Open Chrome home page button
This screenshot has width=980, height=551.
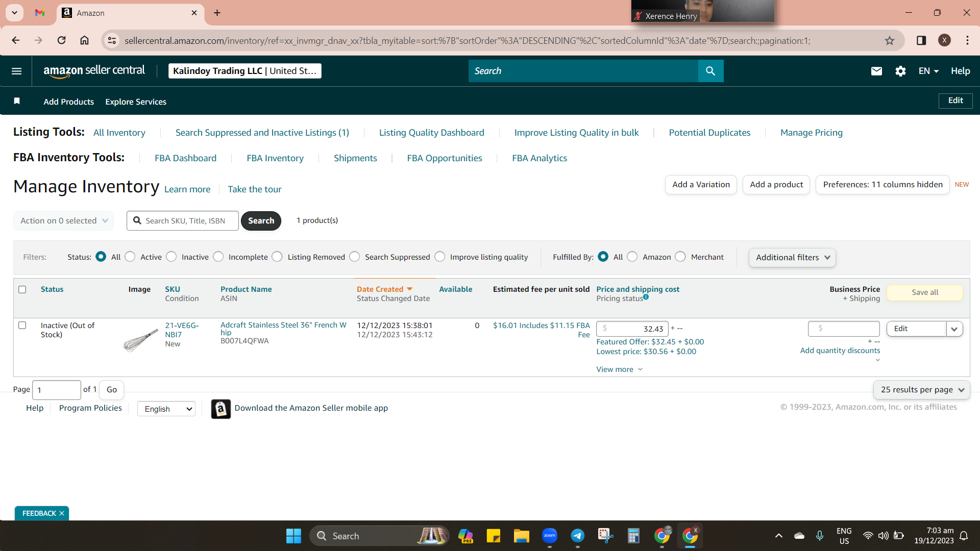85,40
